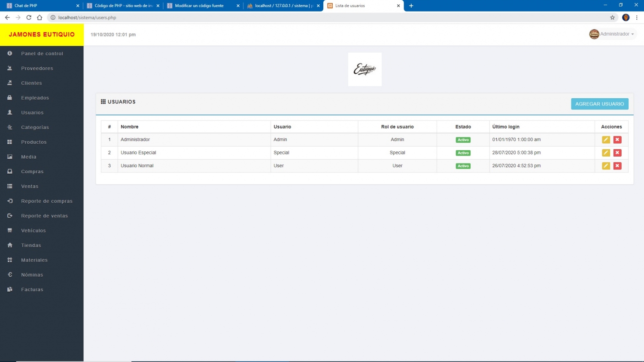Click the Empleados lock icon
This screenshot has height=362, width=644.
click(x=9, y=98)
